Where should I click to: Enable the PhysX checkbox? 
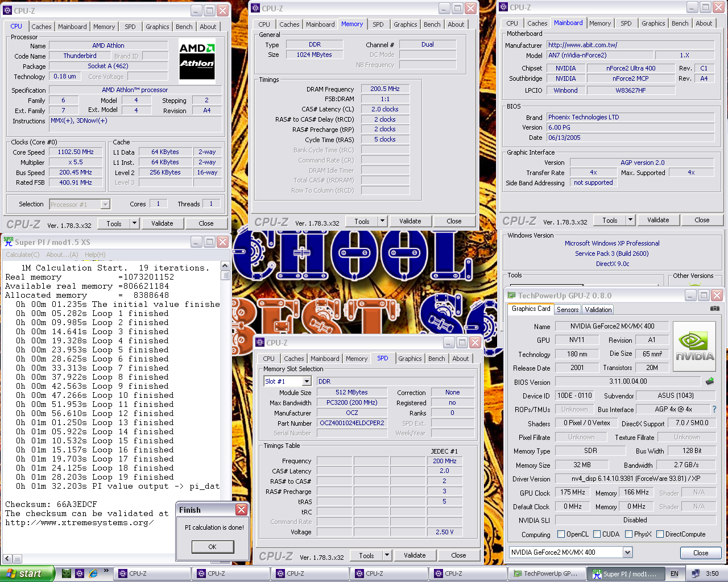pyautogui.click(x=628, y=534)
